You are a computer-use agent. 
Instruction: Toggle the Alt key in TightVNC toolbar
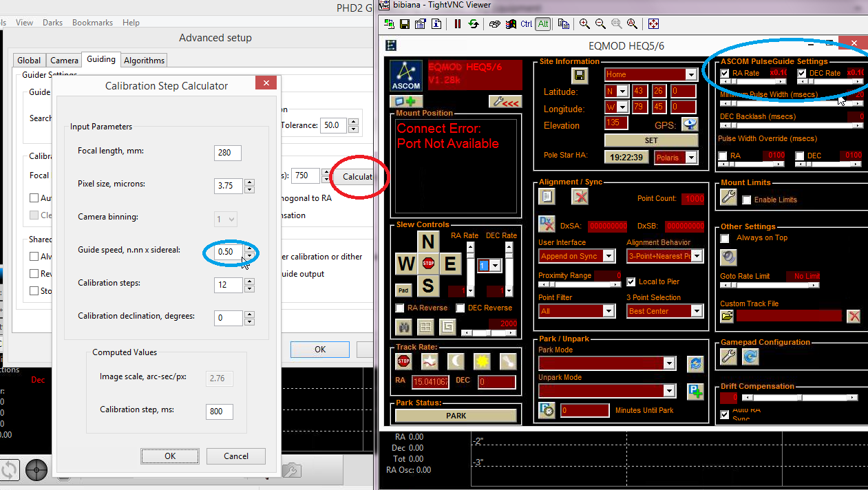pos(542,24)
